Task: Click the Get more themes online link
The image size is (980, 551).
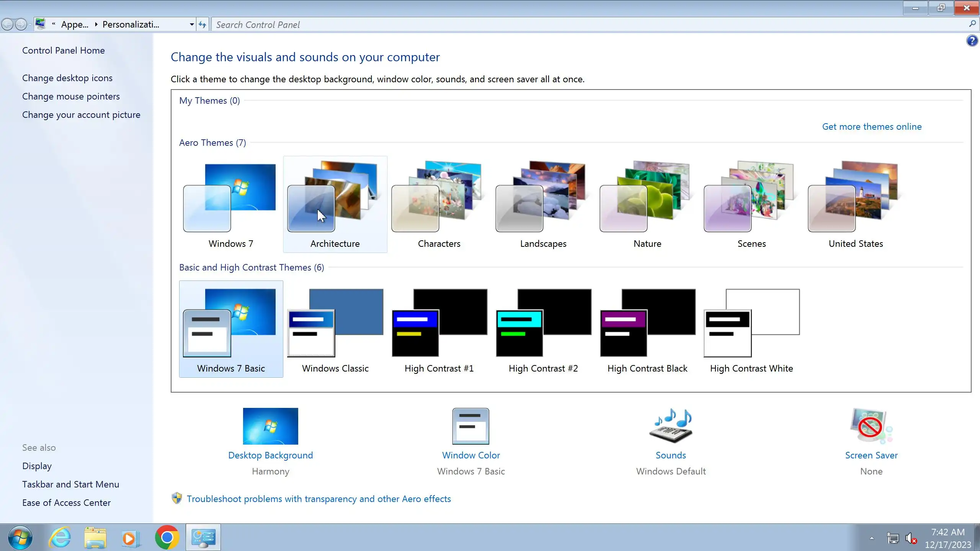Action: coord(872,127)
